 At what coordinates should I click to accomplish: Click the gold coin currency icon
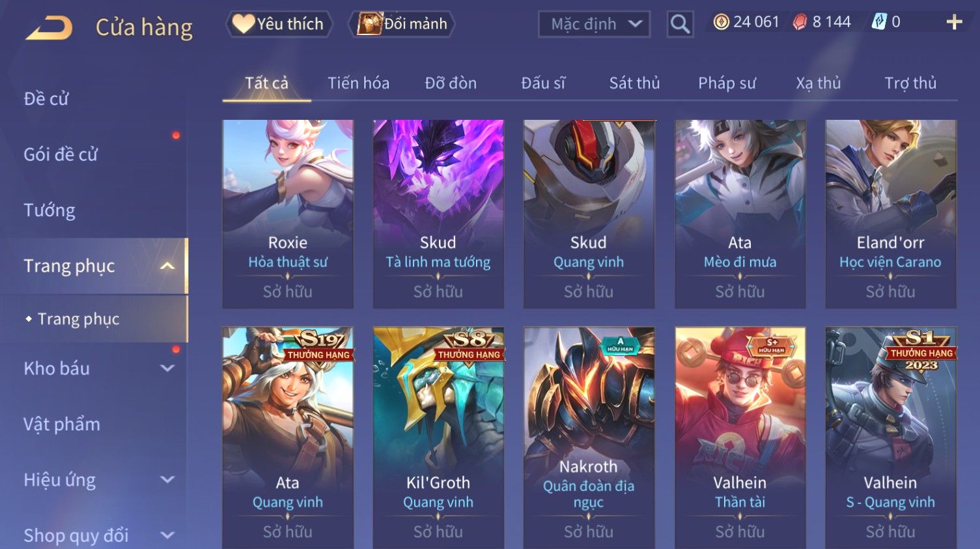pos(721,22)
